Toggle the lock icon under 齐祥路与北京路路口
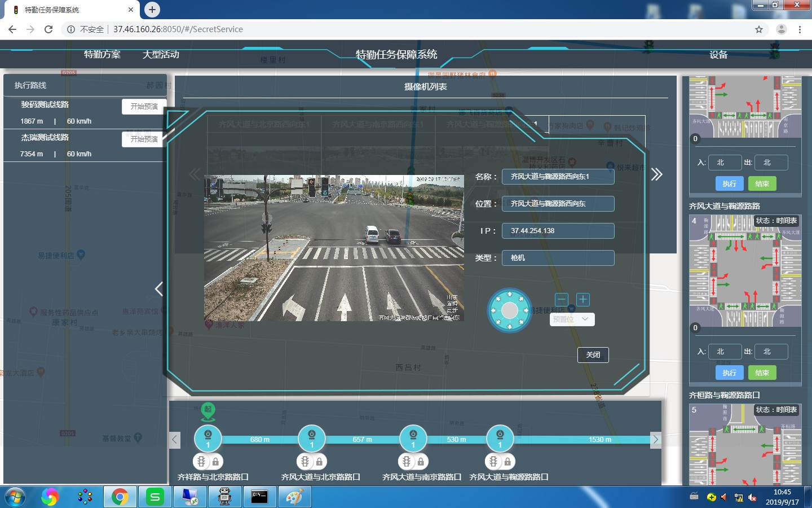This screenshot has width=812, height=508. point(215,462)
